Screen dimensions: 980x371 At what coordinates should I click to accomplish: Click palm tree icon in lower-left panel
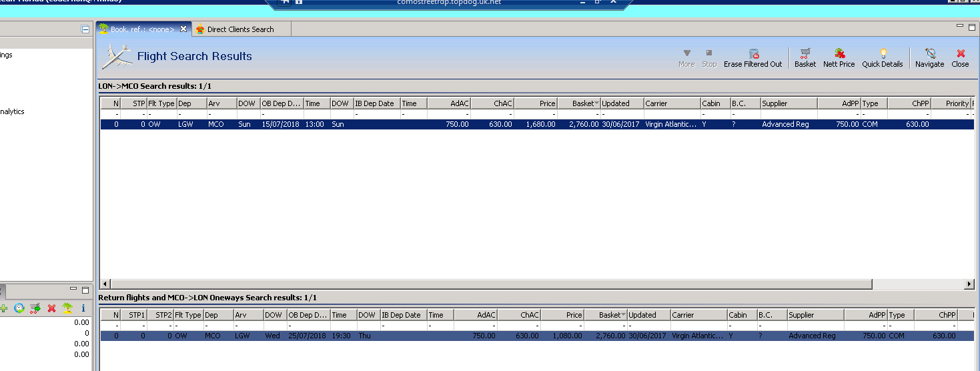click(67, 308)
